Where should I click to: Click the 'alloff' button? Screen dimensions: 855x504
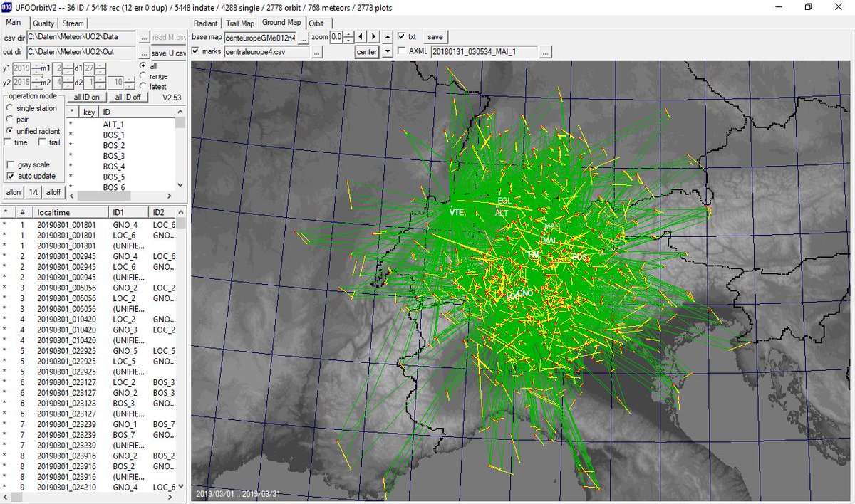coord(53,192)
